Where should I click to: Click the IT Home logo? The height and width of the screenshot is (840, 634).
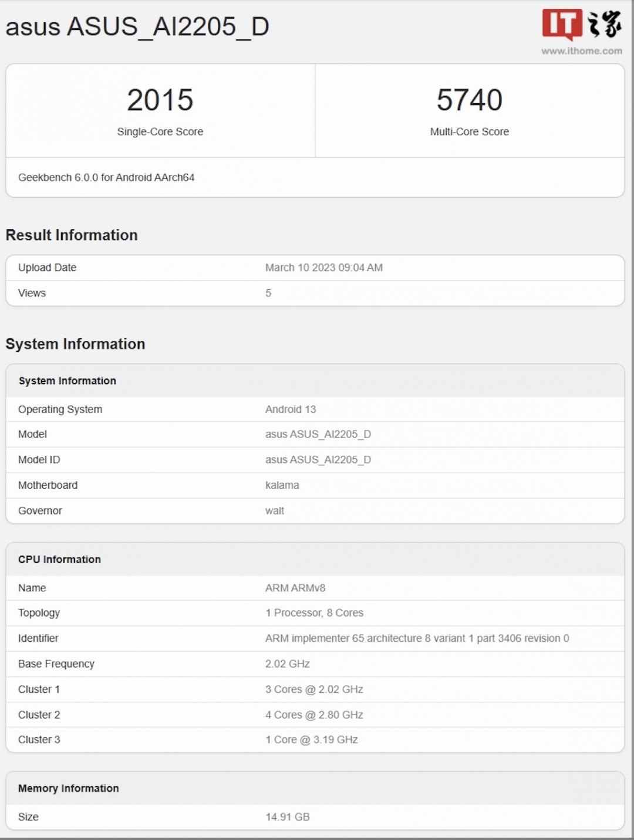coord(581,25)
